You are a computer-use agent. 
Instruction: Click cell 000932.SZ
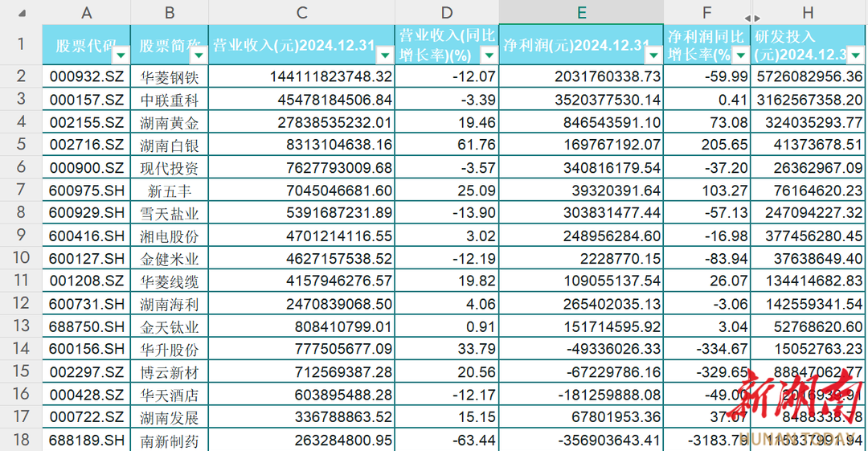86,76
